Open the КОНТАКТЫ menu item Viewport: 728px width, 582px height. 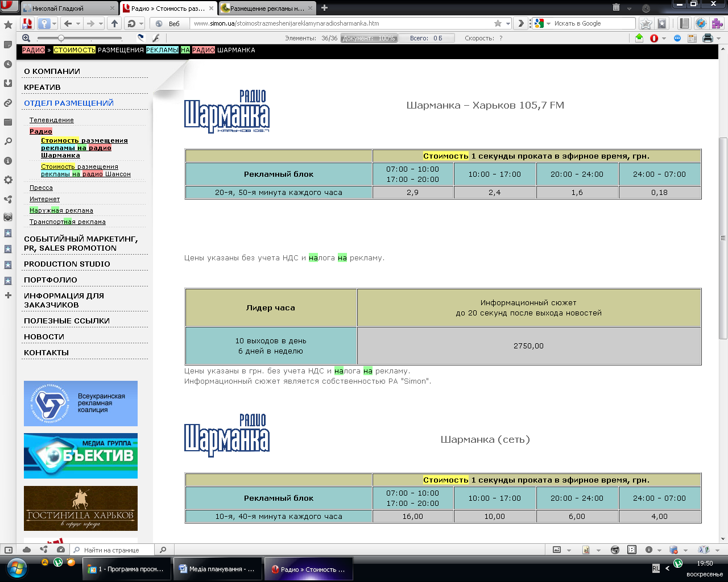pyautogui.click(x=46, y=352)
